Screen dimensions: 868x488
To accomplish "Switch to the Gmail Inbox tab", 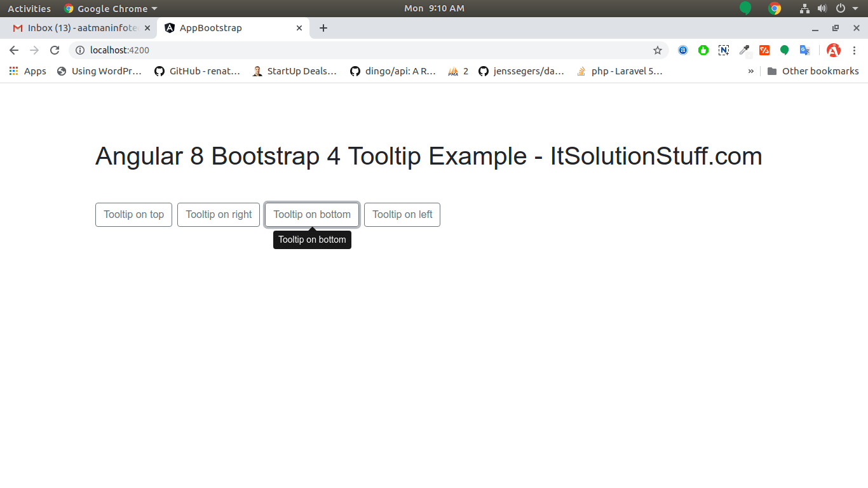I will point(76,28).
